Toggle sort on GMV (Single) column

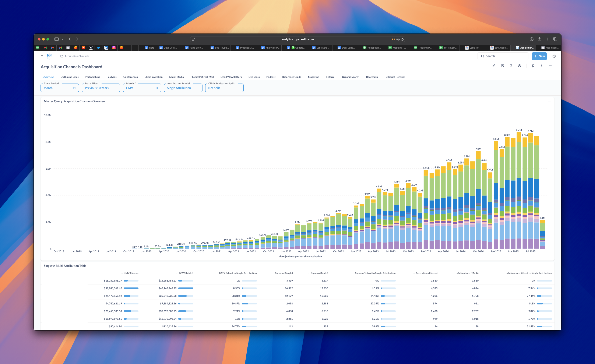[131, 273]
